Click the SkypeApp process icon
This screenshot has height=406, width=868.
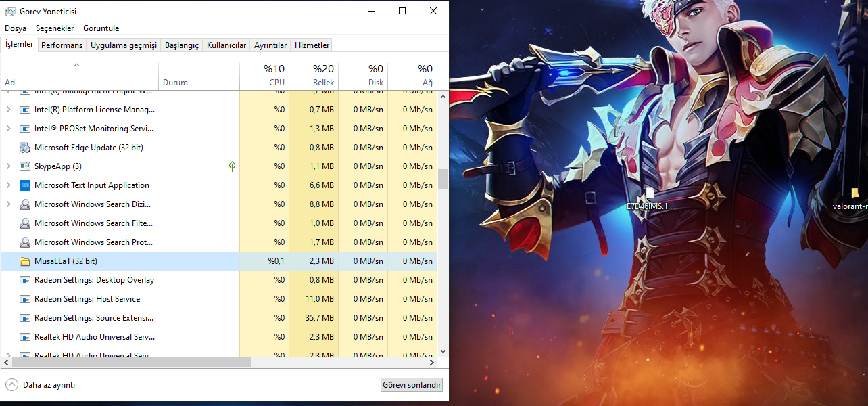point(25,166)
